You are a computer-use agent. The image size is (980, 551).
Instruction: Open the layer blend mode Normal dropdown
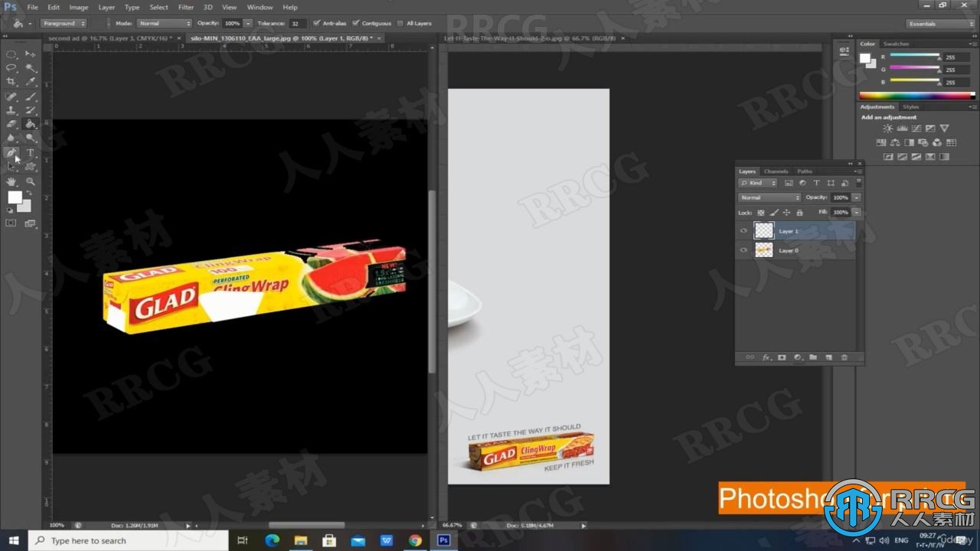769,197
